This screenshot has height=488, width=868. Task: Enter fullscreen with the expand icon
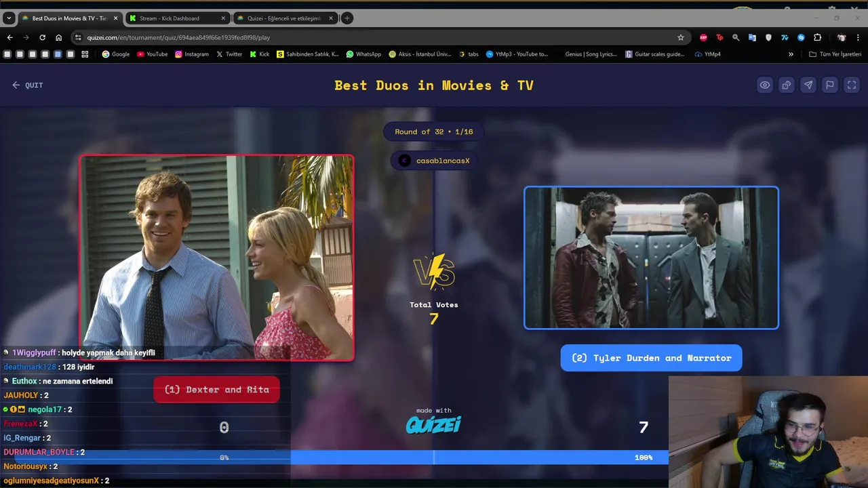[852, 85]
